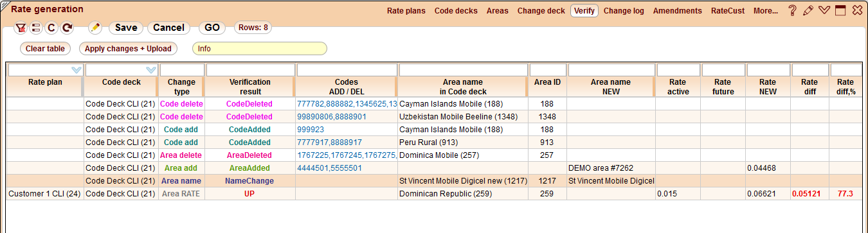Viewport: 868px width, 233px height.
Task: Switch to Amendments tab
Action: [678, 11]
